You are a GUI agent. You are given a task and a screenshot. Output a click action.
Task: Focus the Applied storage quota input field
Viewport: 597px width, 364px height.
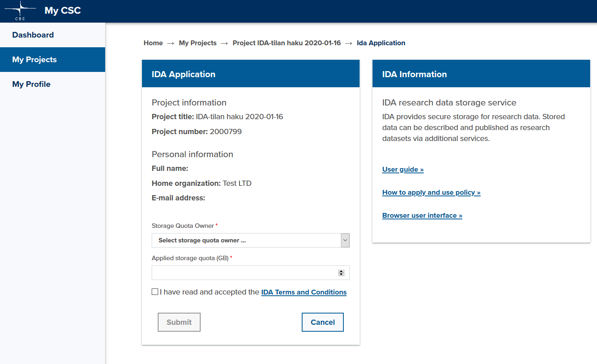click(251, 273)
